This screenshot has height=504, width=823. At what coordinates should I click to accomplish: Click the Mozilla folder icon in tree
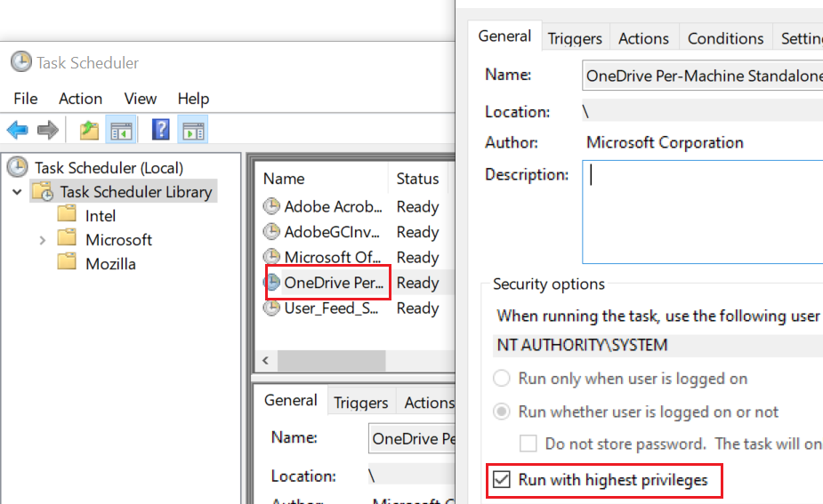(67, 262)
